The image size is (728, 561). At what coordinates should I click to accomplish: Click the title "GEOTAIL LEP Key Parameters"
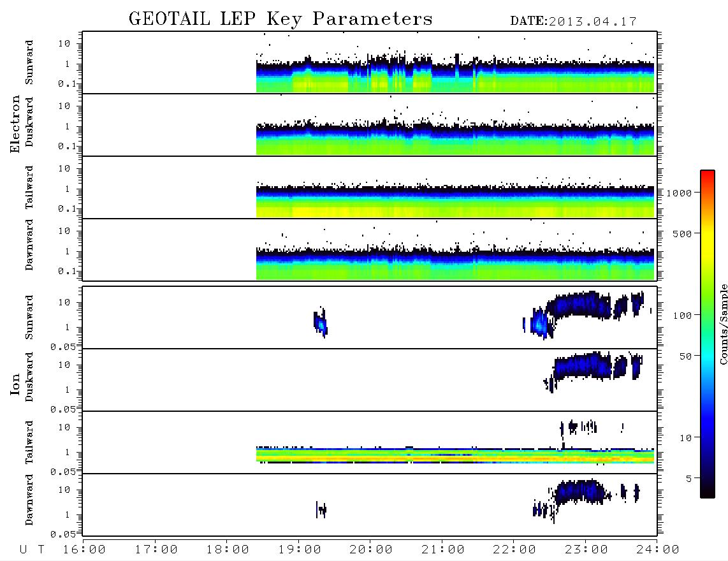tap(280, 20)
